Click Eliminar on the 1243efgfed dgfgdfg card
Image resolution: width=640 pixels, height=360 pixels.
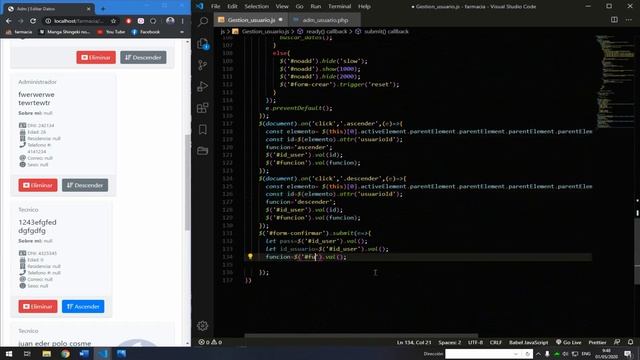click(38, 307)
